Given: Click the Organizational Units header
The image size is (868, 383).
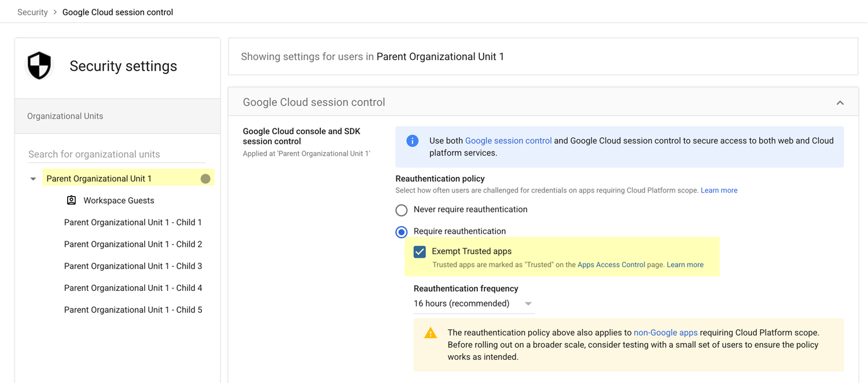Looking at the screenshot, I should click(x=117, y=116).
